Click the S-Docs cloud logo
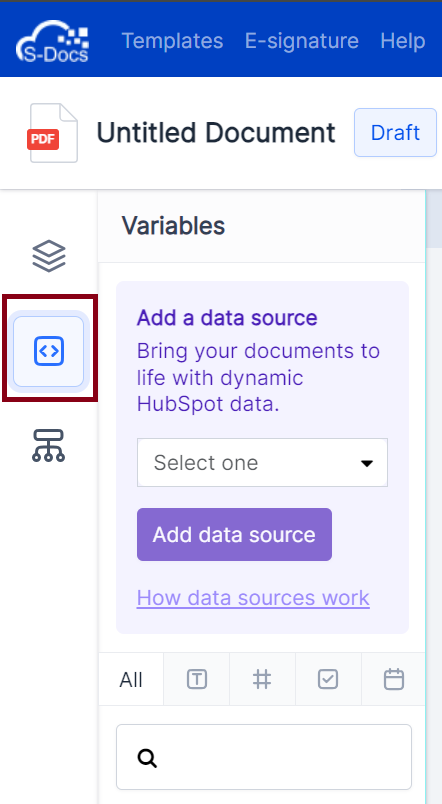Image resolution: width=442 pixels, height=804 pixels. (52, 41)
